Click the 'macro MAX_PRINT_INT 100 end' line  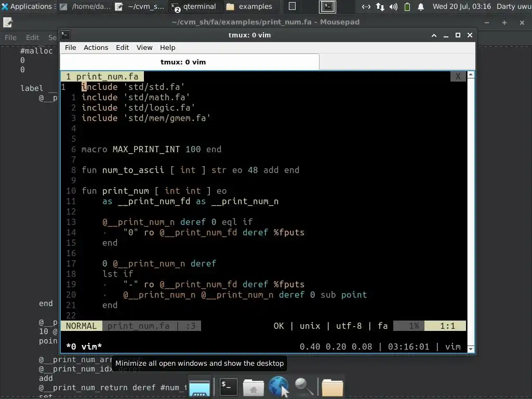[151, 149]
